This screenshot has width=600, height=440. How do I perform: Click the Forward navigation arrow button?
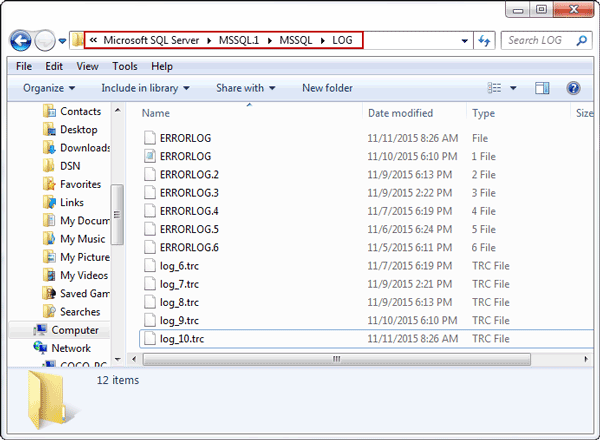[x=45, y=40]
